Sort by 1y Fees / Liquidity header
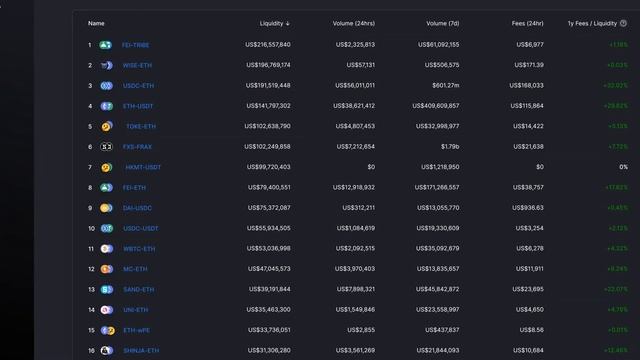The image size is (640, 360). (592, 23)
